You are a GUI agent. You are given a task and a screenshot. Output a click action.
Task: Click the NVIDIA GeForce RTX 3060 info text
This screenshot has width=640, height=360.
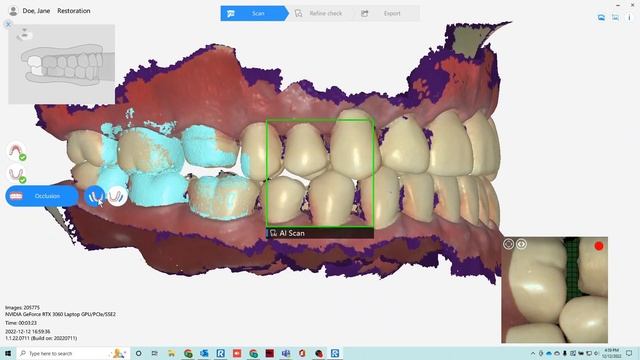click(60, 314)
